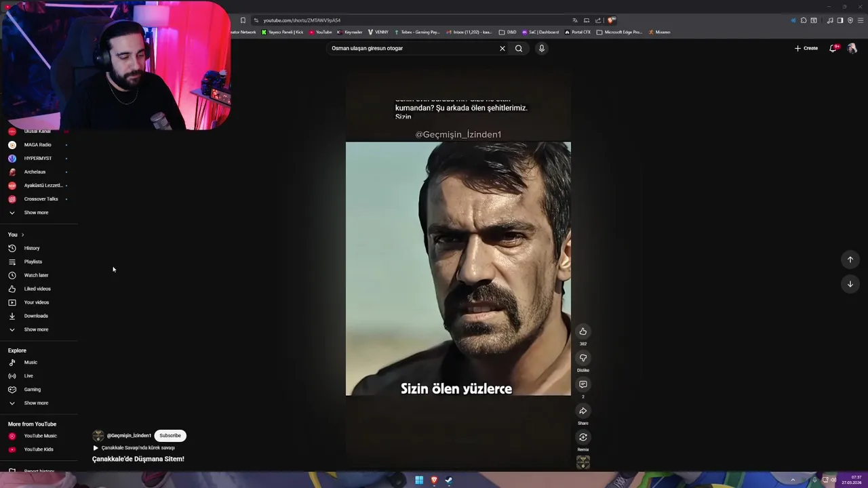
Task: Open Keymailer bookmark
Action: pos(350,32)
